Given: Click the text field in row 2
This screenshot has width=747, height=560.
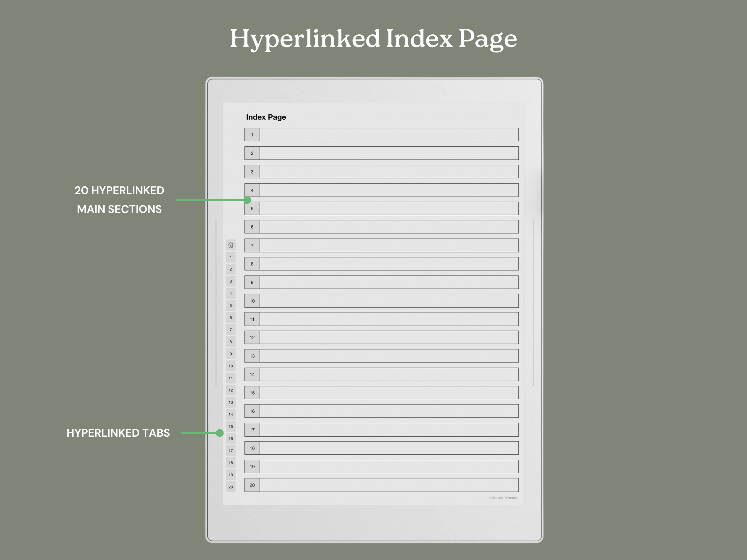Looking at the screenshot, I should (x=389, y=153).
